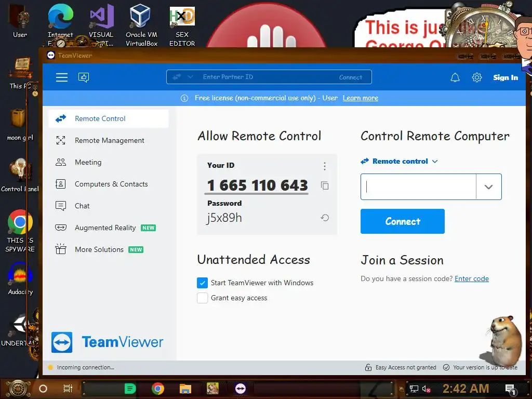The height and width of the screenshot is (399, 532).
Task: Click the info icon in the license banner
Action: pyautogui.click(x=184, y=98)
